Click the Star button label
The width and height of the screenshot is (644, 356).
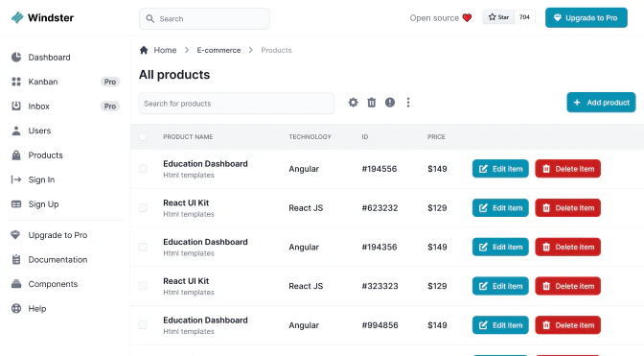click(503, 17)
